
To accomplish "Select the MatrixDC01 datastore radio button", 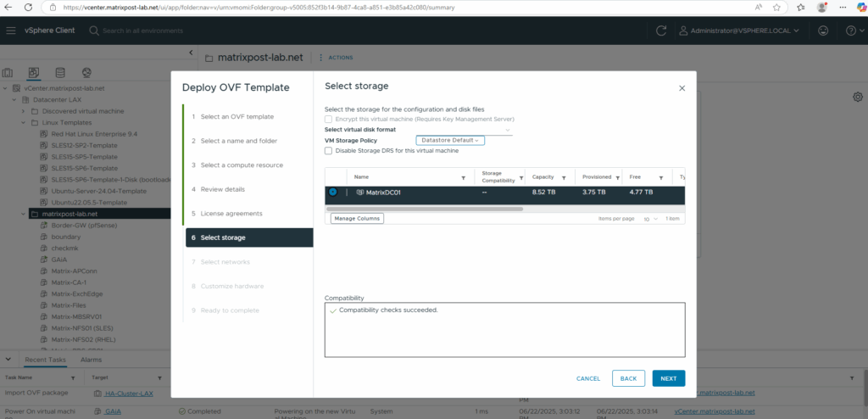I will pyautogui.click(x=332, y=192).
